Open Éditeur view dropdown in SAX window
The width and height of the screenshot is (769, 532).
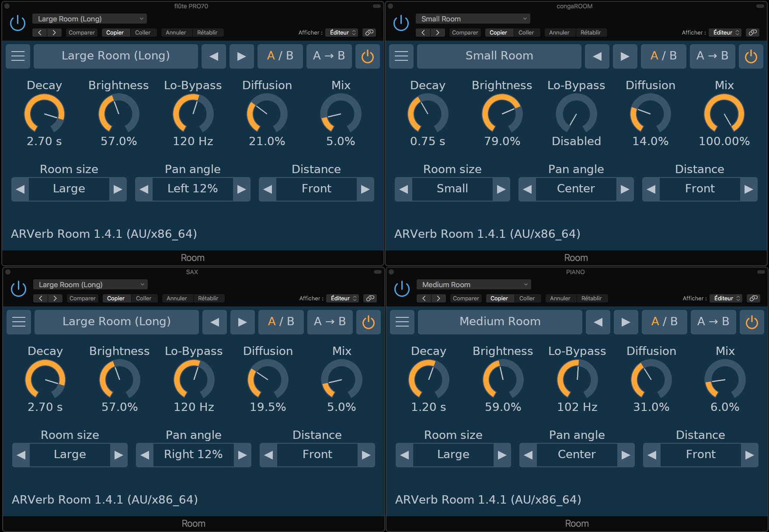point(343,298)
